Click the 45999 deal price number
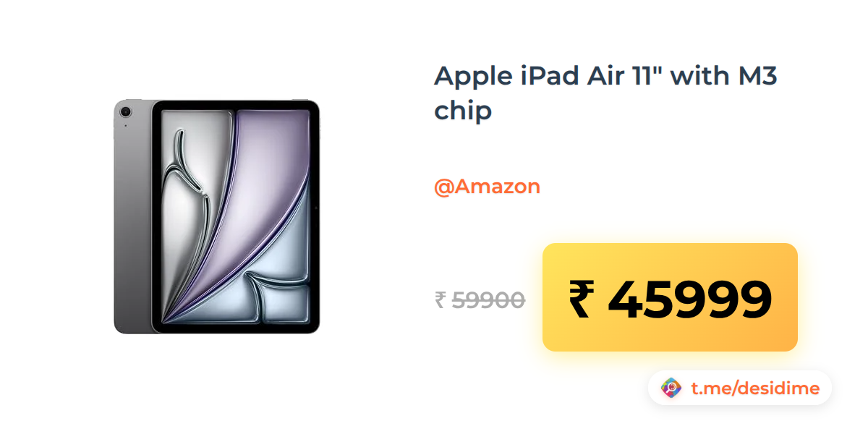 click(689, 299)
